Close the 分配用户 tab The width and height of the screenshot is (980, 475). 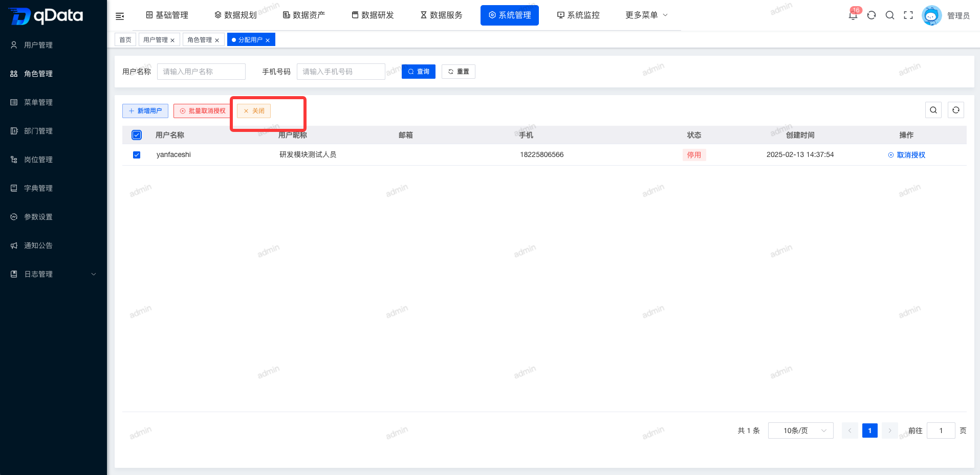coord(268,40)
